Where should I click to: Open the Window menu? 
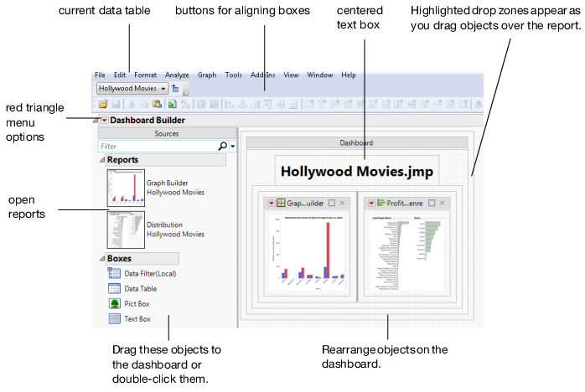pyautogui.click(x=319, y=75)
